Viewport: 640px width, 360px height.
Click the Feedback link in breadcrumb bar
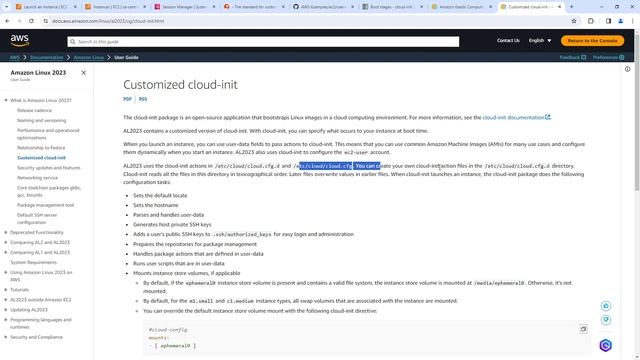tap(573, 58)
